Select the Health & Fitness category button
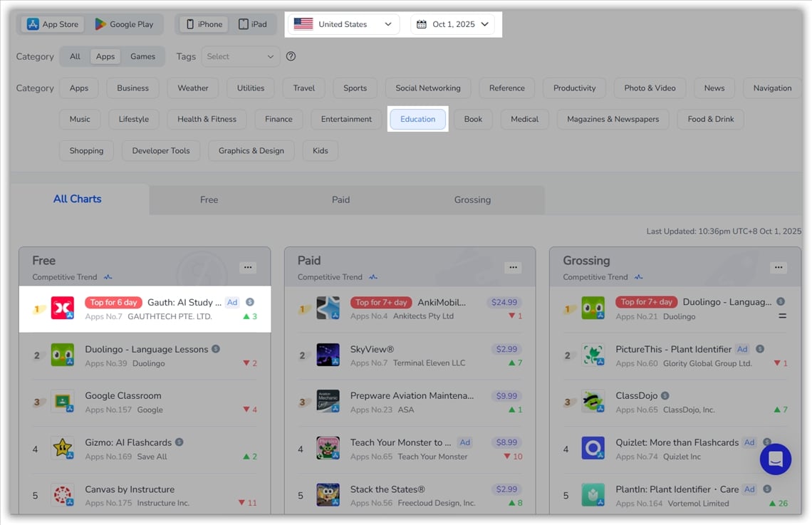Screen dimensions: 812x525 point(207,119)
